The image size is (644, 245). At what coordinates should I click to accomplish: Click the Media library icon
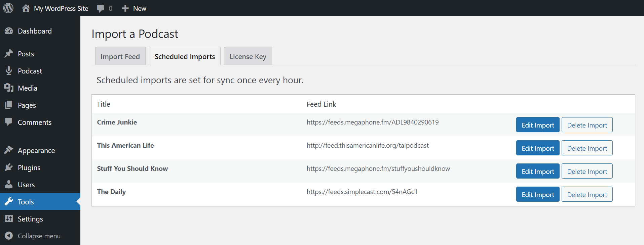point(9,88)
